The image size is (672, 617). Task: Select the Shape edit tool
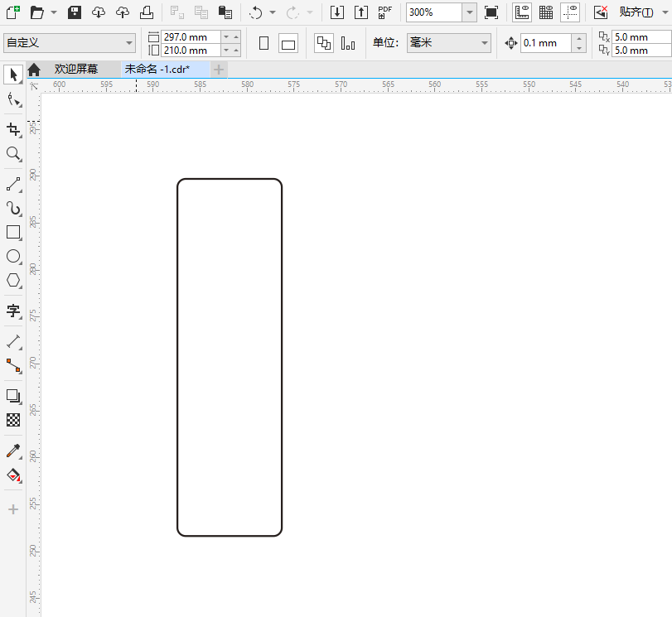[x=14, y=100]
